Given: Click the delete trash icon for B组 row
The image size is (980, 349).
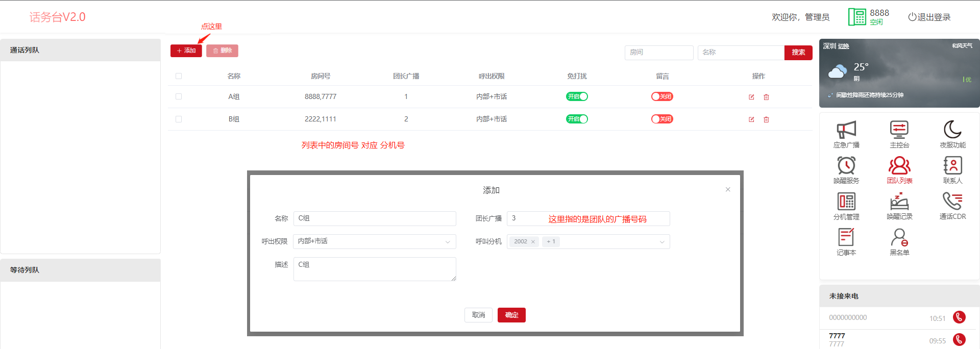Looking at the screenshot, I should click(766, 119).
